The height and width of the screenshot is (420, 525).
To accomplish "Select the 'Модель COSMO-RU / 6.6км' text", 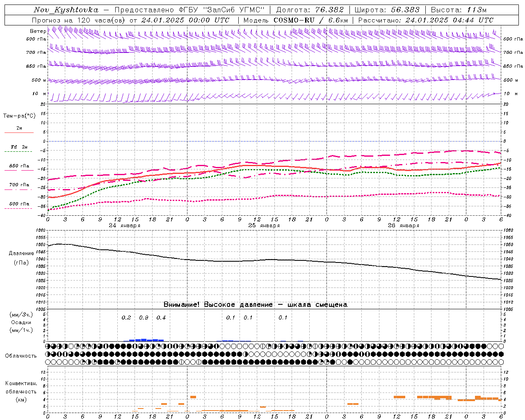I will point(295,20).
